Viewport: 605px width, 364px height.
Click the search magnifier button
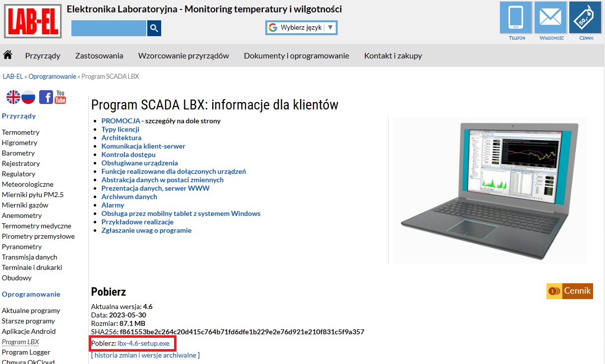pyautogui.click(x=154, y=28)
